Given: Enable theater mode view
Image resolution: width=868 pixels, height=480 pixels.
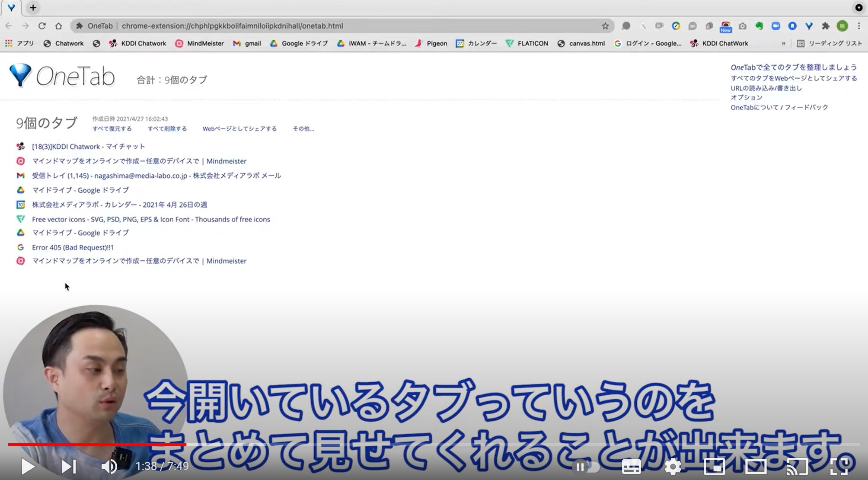Looking at the screenshot, I should (x=756, y=467).
